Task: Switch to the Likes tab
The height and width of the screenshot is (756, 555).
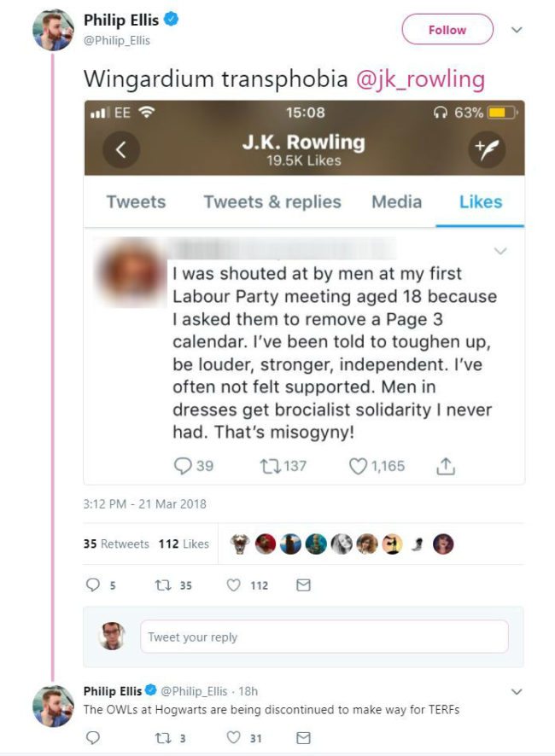Action: 481,202
